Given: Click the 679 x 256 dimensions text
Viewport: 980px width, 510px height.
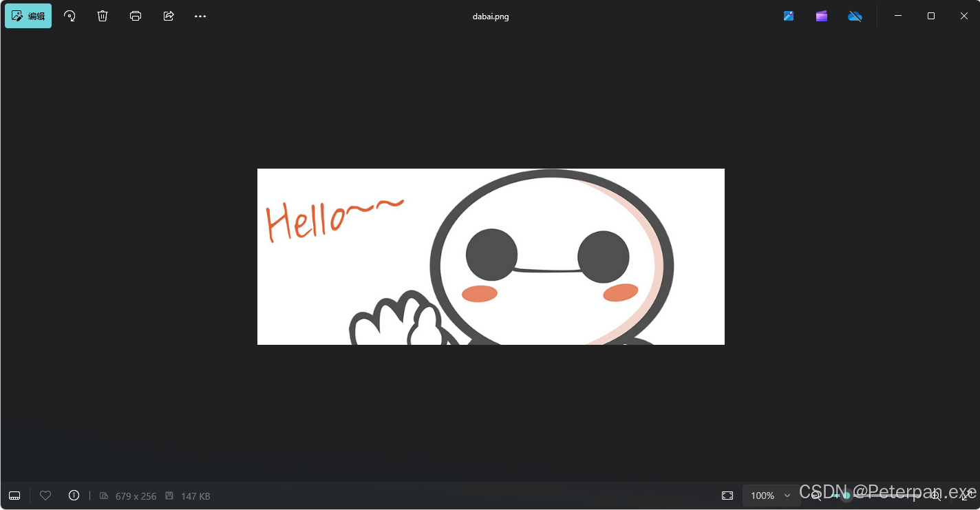Looking at the screenshot, I should 136,496.
